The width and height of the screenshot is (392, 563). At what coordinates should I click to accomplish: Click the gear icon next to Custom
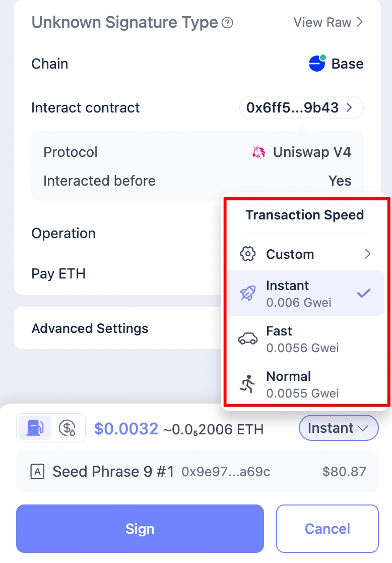(x=247, y=254)
